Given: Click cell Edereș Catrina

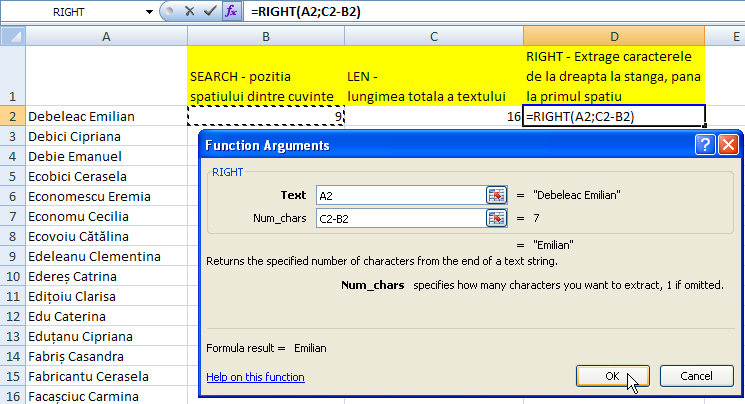Looking at the screenshot, I should (x=106, y=276).
